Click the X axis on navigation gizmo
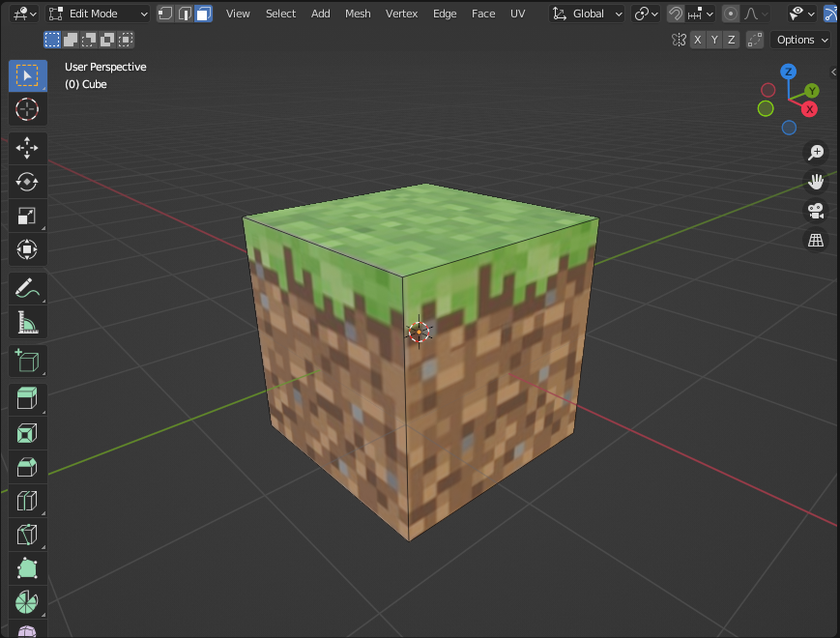Image resolution: width=840 pixels, height=638 pixels. click(x=809, y=109)
